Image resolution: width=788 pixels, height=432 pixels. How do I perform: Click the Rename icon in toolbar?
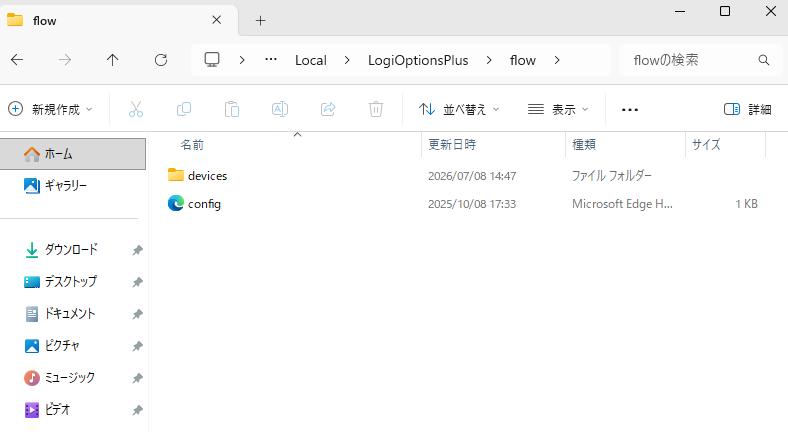pyautogui.click(x=279, y=109)
